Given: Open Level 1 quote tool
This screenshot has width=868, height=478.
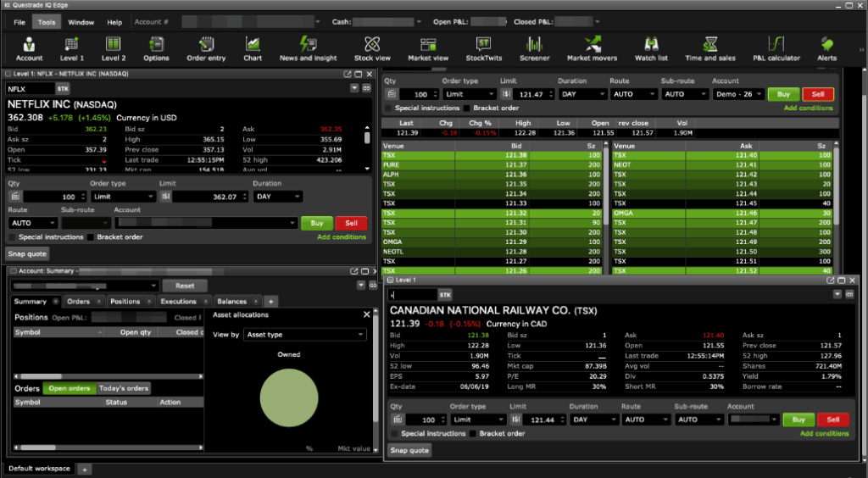Looking at the screenshot, I should click(x=72, y=48).
